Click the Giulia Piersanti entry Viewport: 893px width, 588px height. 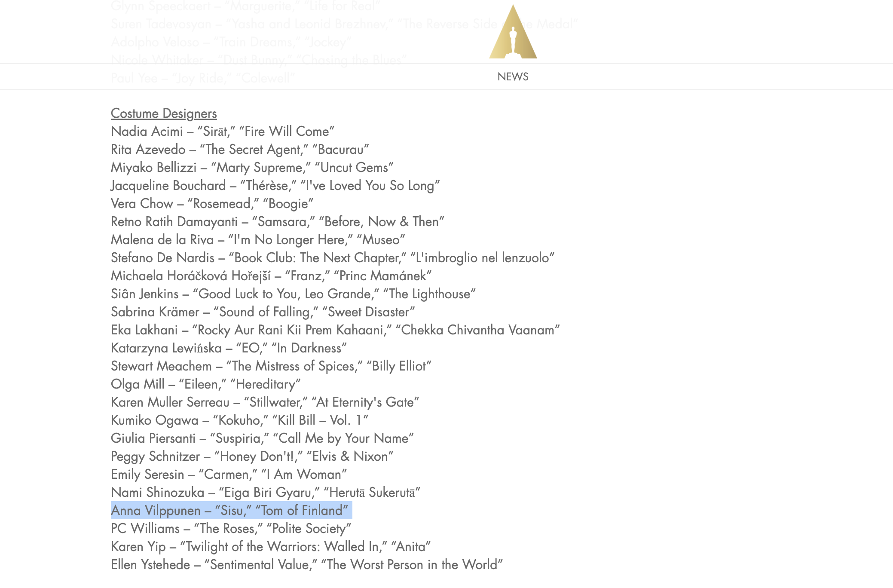click(x=263, y=438)
